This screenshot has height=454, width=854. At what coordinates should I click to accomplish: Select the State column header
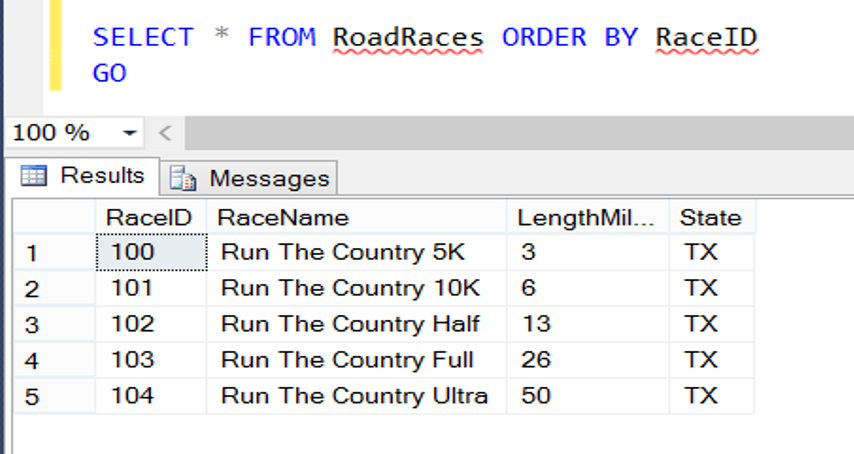click(710, 217)
